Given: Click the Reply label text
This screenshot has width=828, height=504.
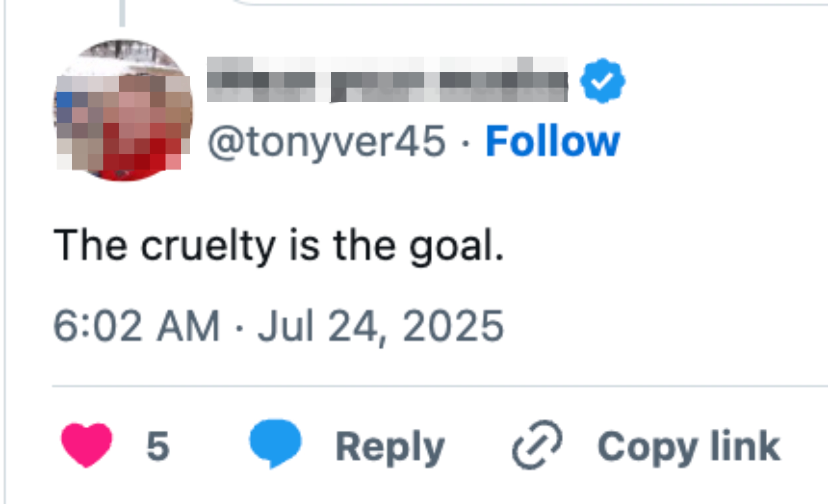Looking at the screenshot, I should click(390, 447).
